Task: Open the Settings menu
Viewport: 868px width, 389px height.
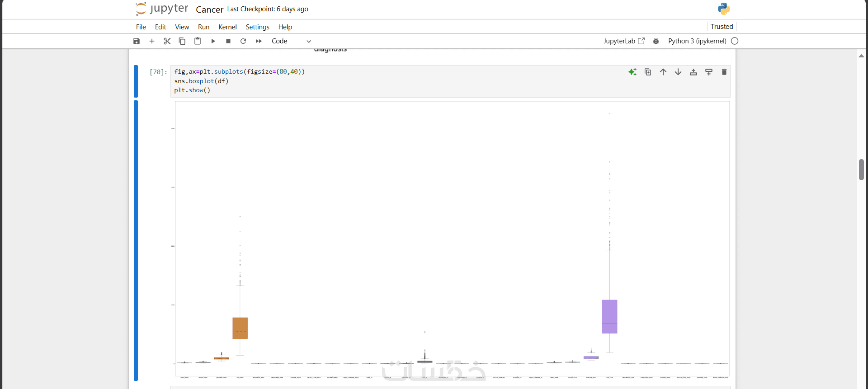Action: [257, 27]
